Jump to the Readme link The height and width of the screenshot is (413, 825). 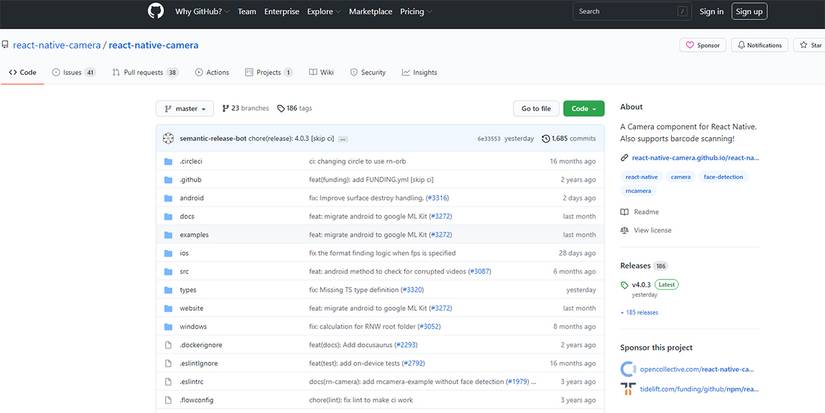tap(640, 212)
